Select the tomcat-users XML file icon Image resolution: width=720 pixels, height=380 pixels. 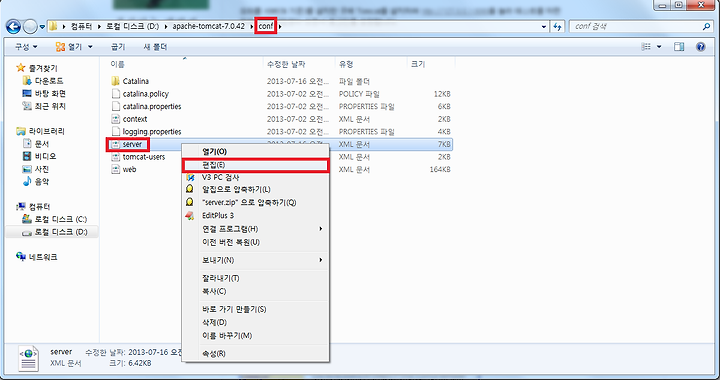[x=116, y=157]
